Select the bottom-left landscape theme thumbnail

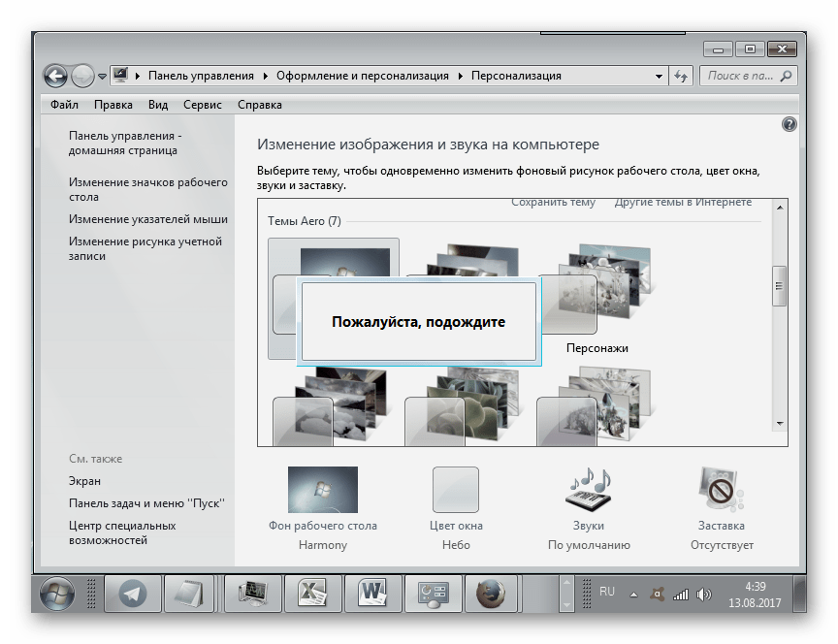pyautogui.click(x=331, y=406)
